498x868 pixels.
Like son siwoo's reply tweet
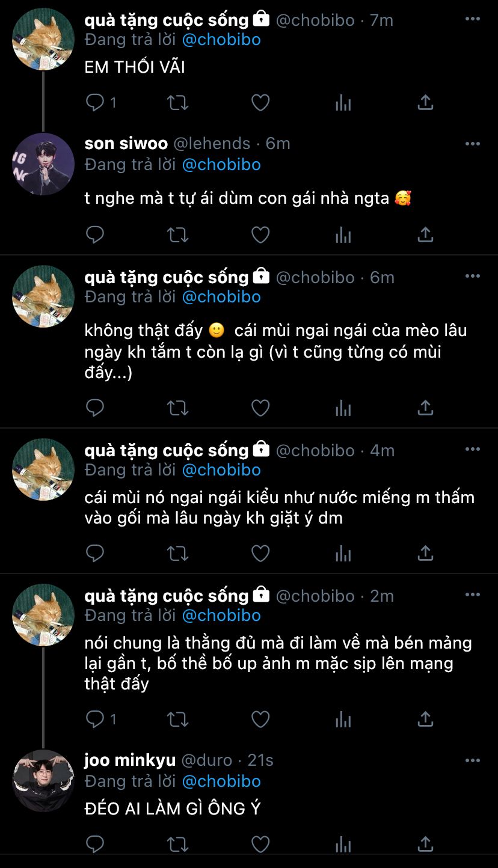pos(260,235)
